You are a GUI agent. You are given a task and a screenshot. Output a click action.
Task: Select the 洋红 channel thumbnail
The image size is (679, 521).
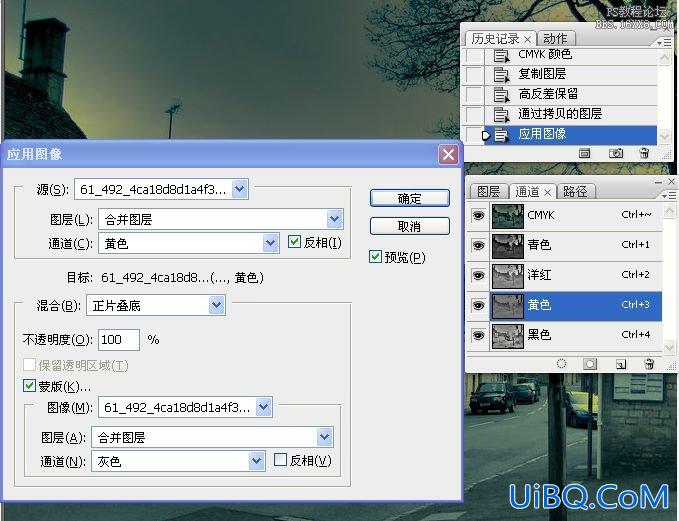pos(508,276)
